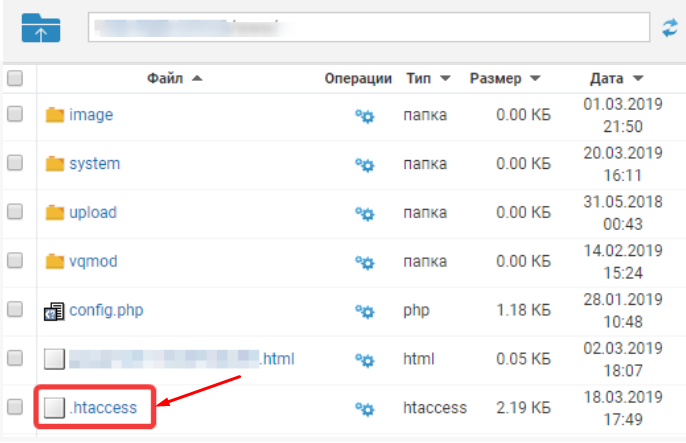Click the vqmod folder icon
Image resolution: width=686 pixels, height=443 pixels.
tap(55, 262)
